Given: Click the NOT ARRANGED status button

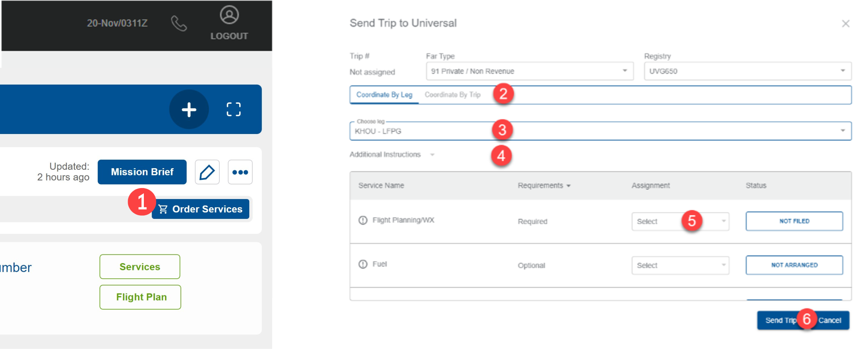Looking at the screenshot, I should point(794,265).
